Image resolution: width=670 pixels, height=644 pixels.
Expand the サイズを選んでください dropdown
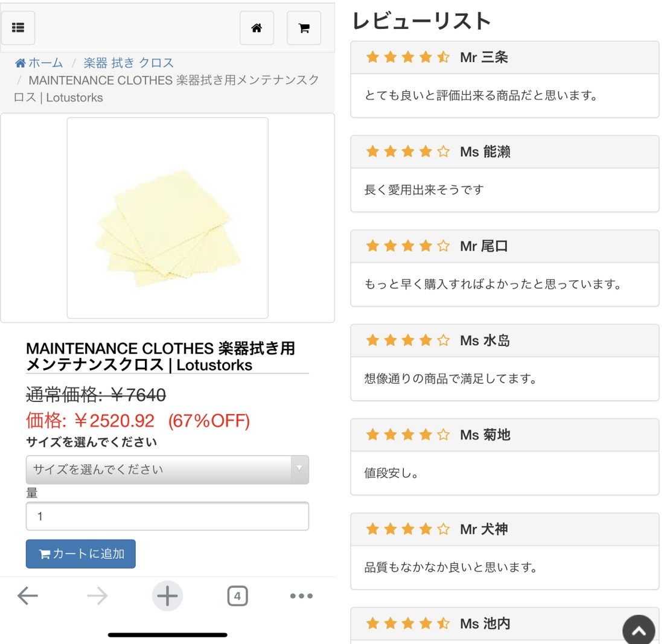(x=167, y=470)
